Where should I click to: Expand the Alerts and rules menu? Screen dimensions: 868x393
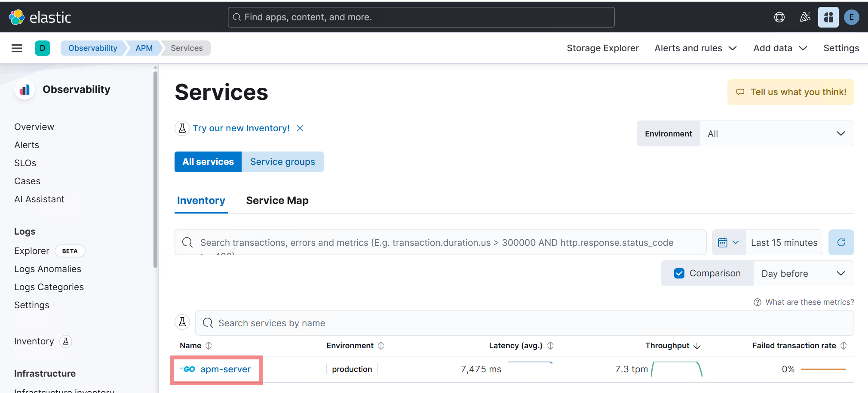695,48
